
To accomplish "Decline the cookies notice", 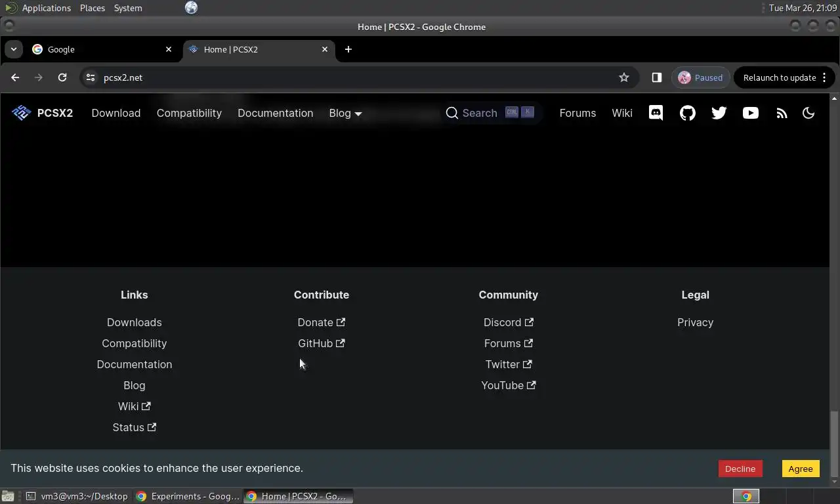I will [740, 469].
